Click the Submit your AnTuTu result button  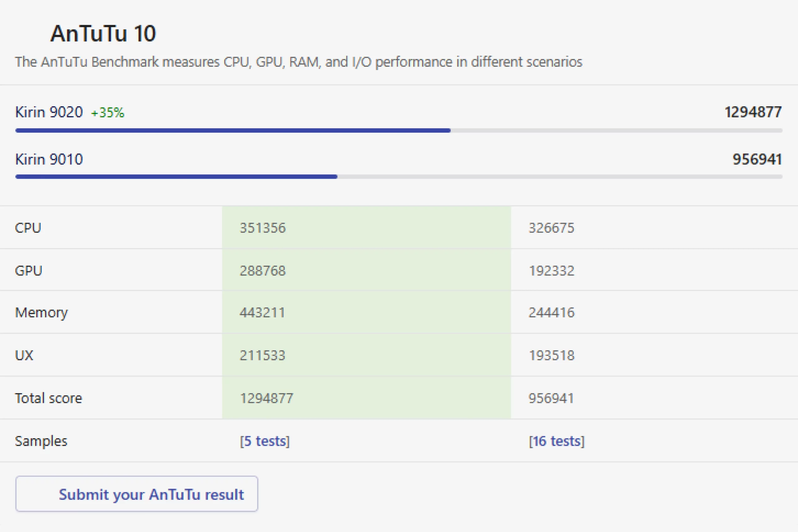137,494
